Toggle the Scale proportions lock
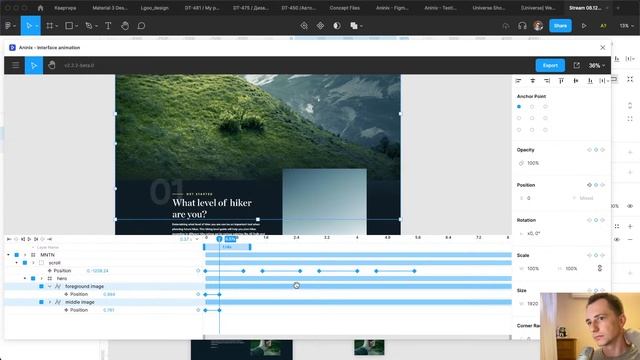The height and width of the screenshot is (360, 640). pyautogui.click(x=600, y=268)
